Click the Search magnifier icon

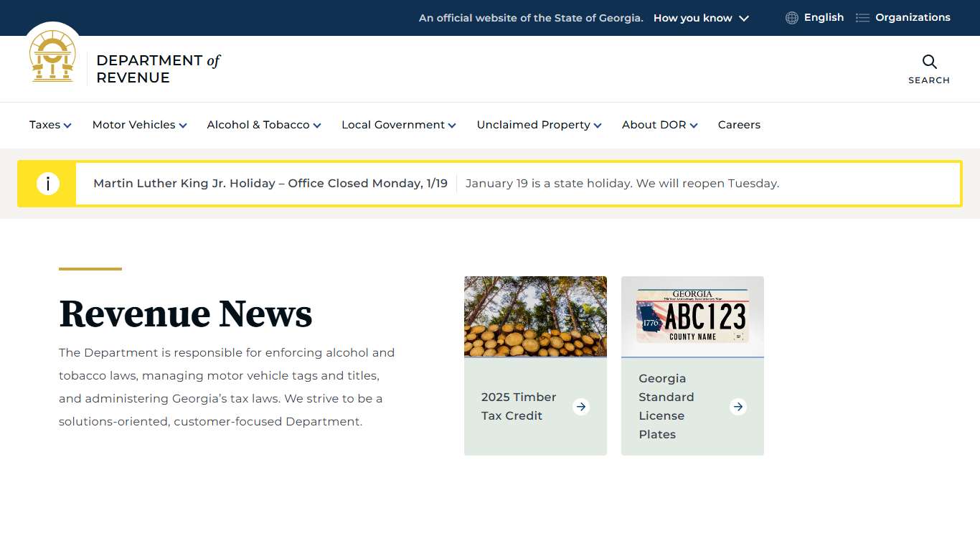[929, 62]
